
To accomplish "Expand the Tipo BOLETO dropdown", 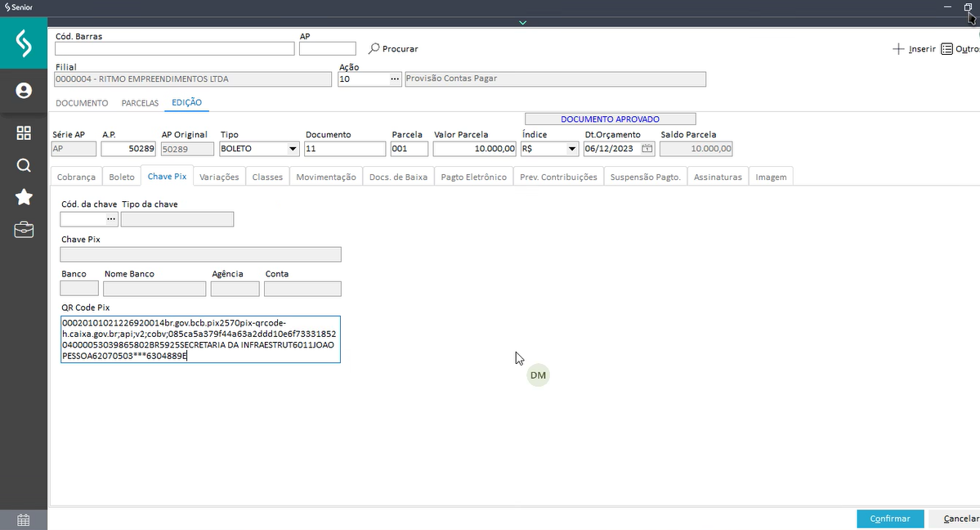I will 293,149.
